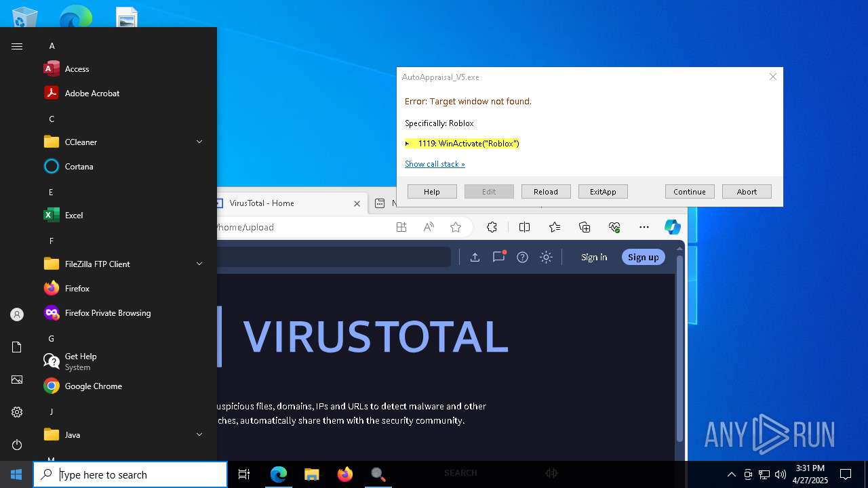Screen dimensions: 868x488
Task: Show call stack link in error dialog
Action: (435, 164)
